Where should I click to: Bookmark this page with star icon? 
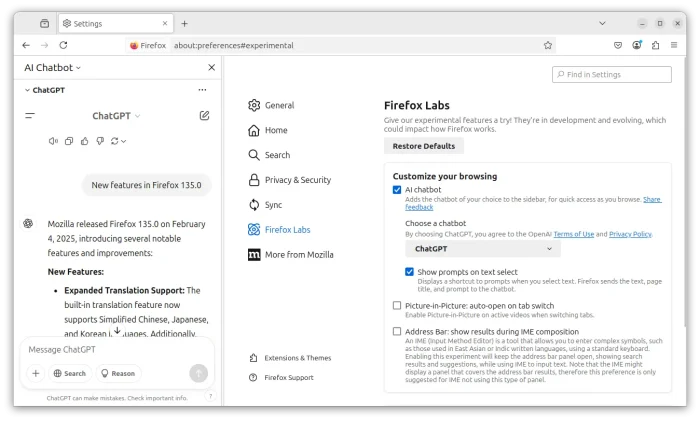pyautogui.click(x=548, y=45)
